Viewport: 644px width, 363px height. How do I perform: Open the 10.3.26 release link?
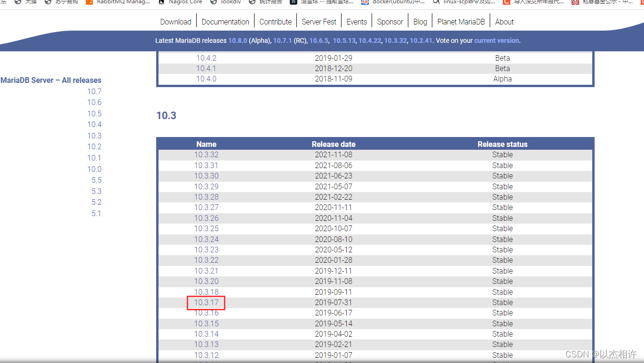click(207, 218)
